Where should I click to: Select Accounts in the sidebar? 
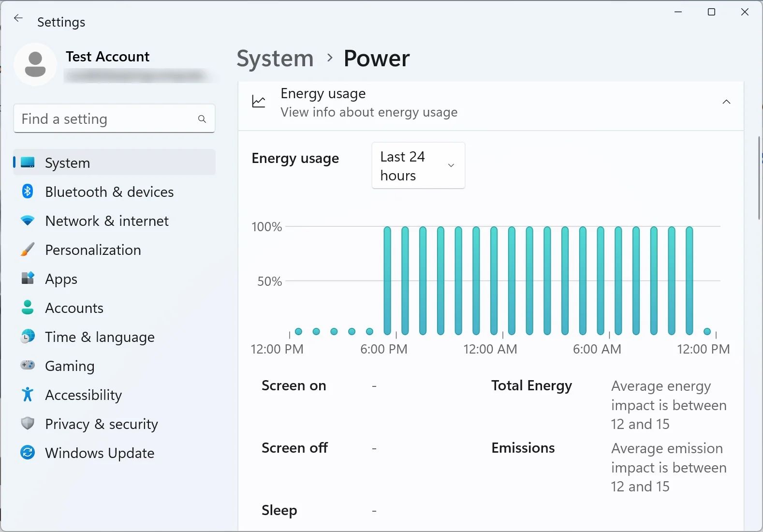coord(74,308)
